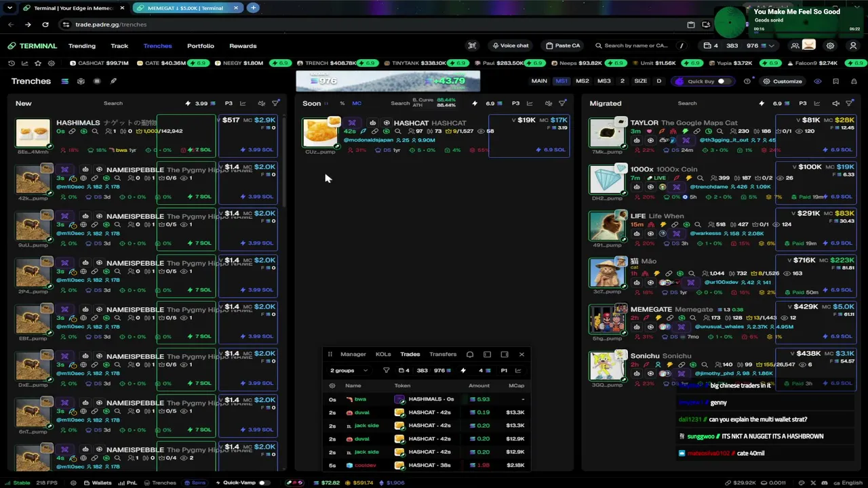Open the filter funnel in Migrated column
The height and width of the screenshot is (488, 868).
(x=850, y=103)
